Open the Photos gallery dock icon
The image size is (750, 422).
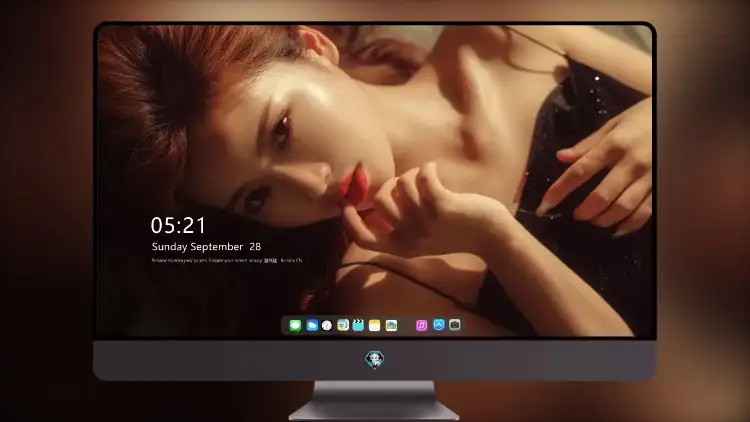[x=391, y=326]
